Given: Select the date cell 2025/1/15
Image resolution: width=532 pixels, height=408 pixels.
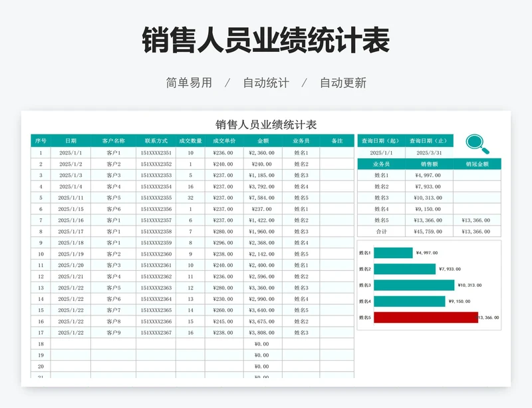Looking at the screenshot, I should tap(70, 209).
